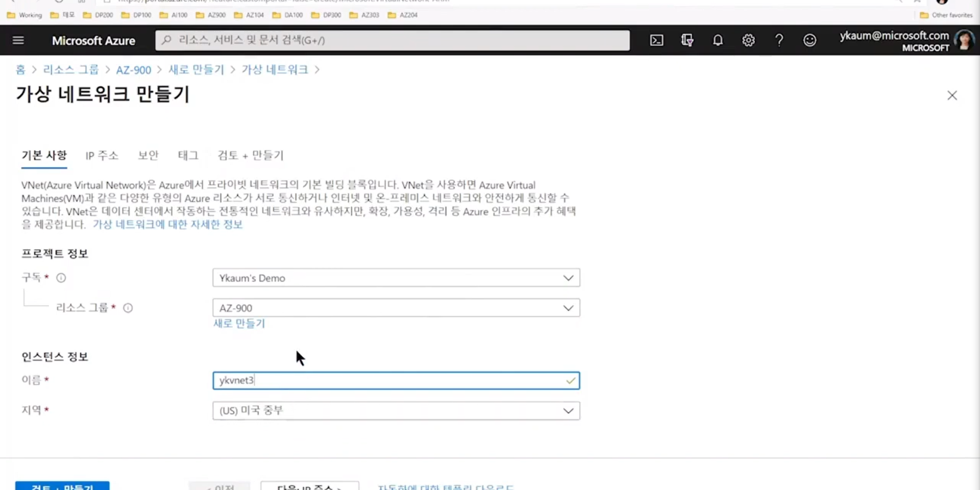Viewport: 980px width, 490px height.
Task: Open the Azure portal hamburger menu
Action: 18,40
